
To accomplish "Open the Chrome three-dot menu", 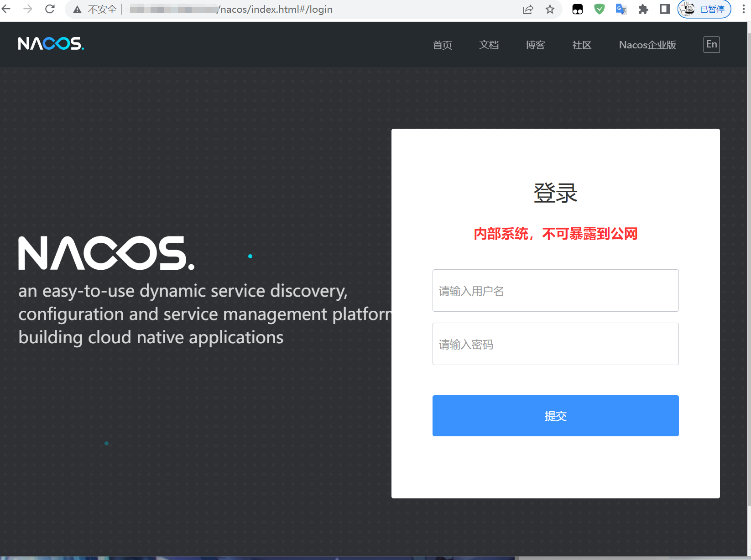I will coord(743,9).
